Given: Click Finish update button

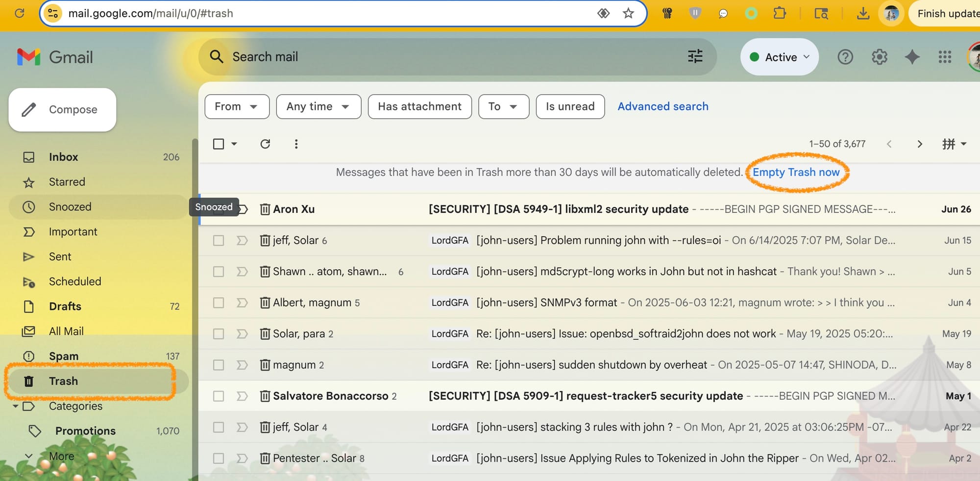Looking at the screenshot, I should tap(947, 13).
